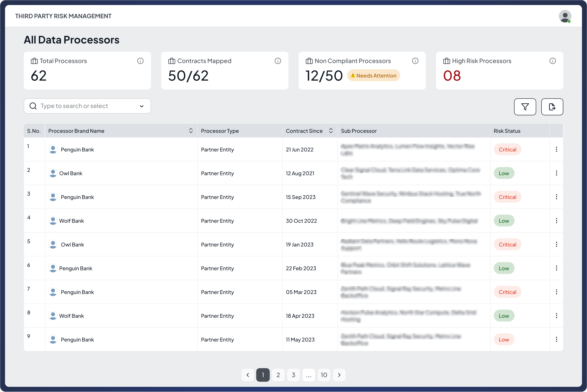The height and width of the screenshot is (392, 587).
Task: Click the Needs Attention badge
Action: point(374,75)
